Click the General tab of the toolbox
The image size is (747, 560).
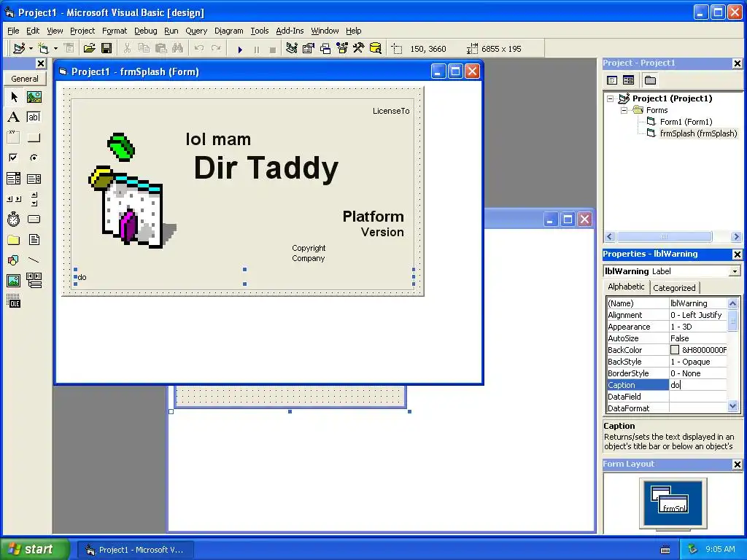[25, 79]
